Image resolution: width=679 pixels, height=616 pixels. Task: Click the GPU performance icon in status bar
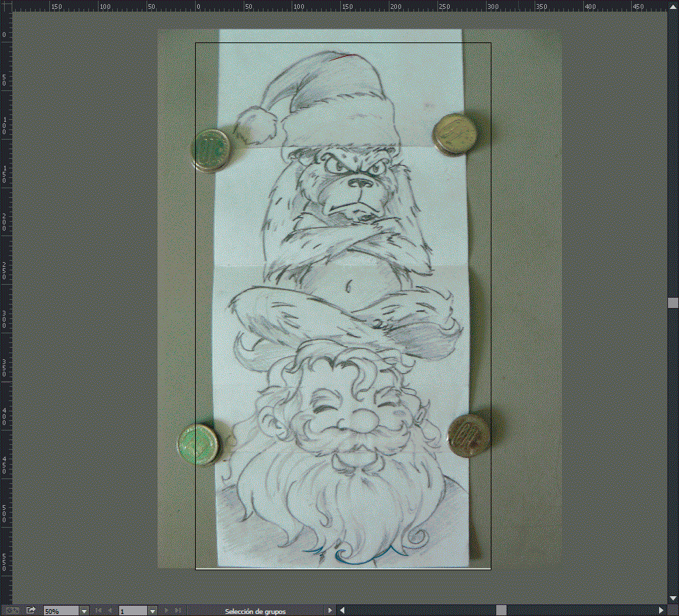point(12,611)
